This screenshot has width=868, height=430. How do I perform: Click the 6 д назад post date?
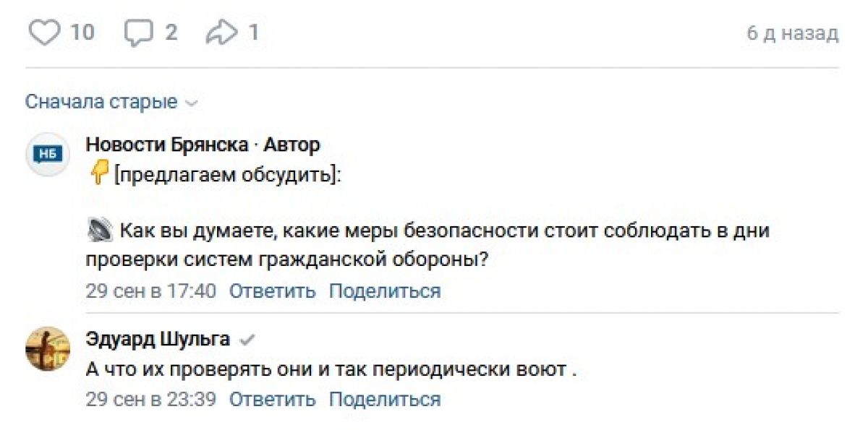click(793, 33)
